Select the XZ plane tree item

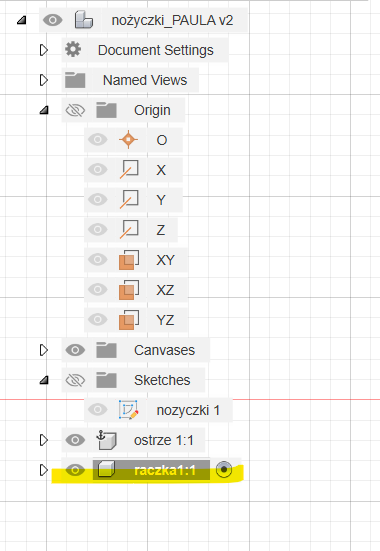click(136, 290)
